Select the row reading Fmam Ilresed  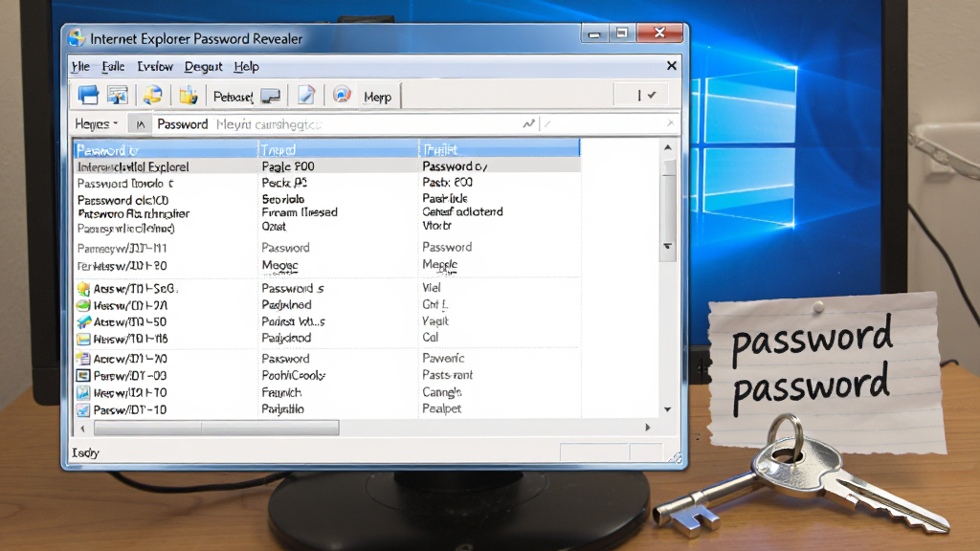[x=327, y=213]
